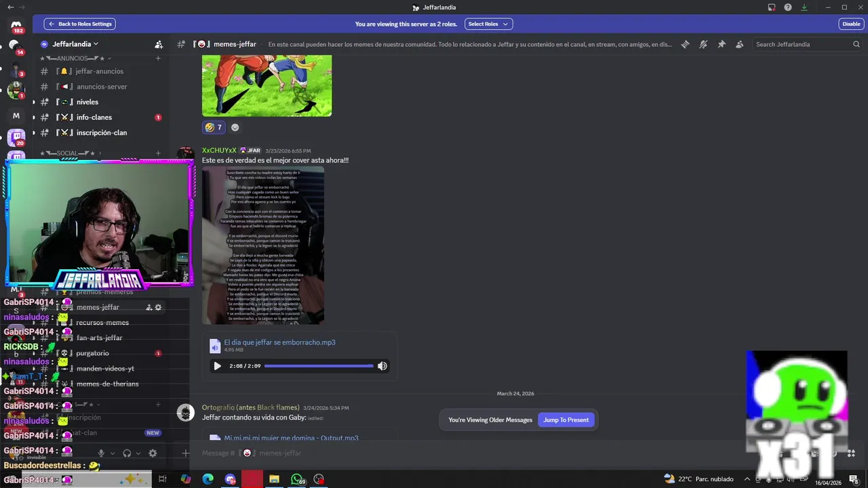Click the audio progress bar
The height and width of the screenshot is (488, 868).
[x=319, y=366]
